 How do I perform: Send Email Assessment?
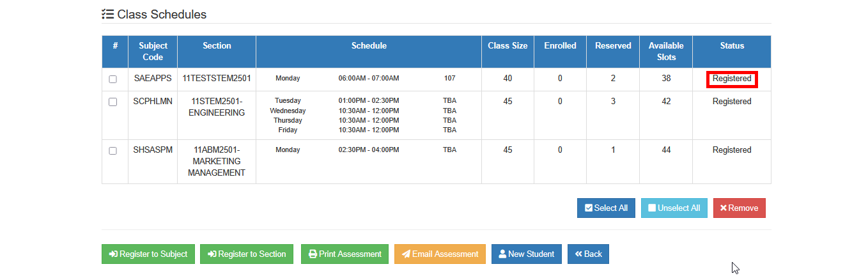pos(440,254)
